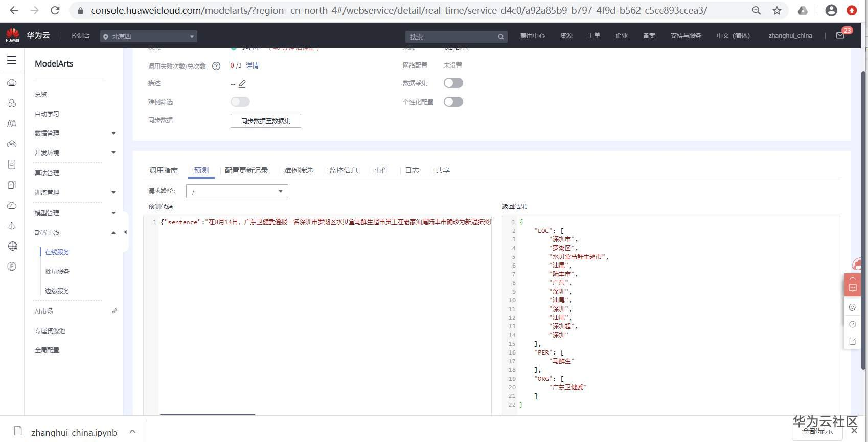Click the Huawei Cloud logo

[13, 35]
